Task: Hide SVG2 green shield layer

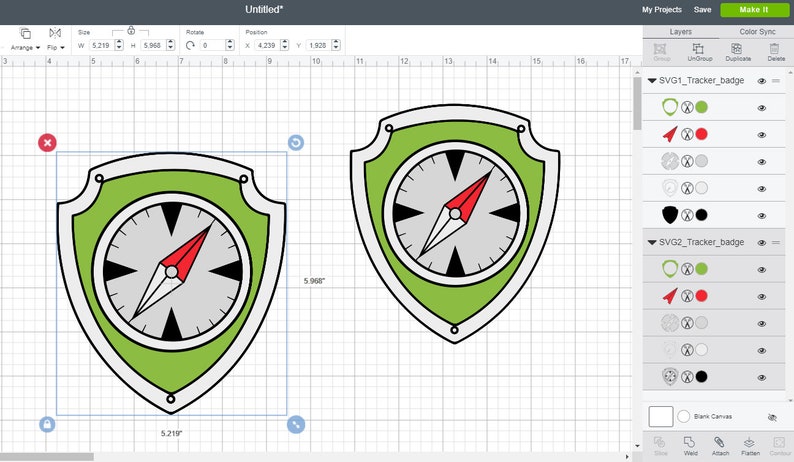Action: (x=762, y=270)
